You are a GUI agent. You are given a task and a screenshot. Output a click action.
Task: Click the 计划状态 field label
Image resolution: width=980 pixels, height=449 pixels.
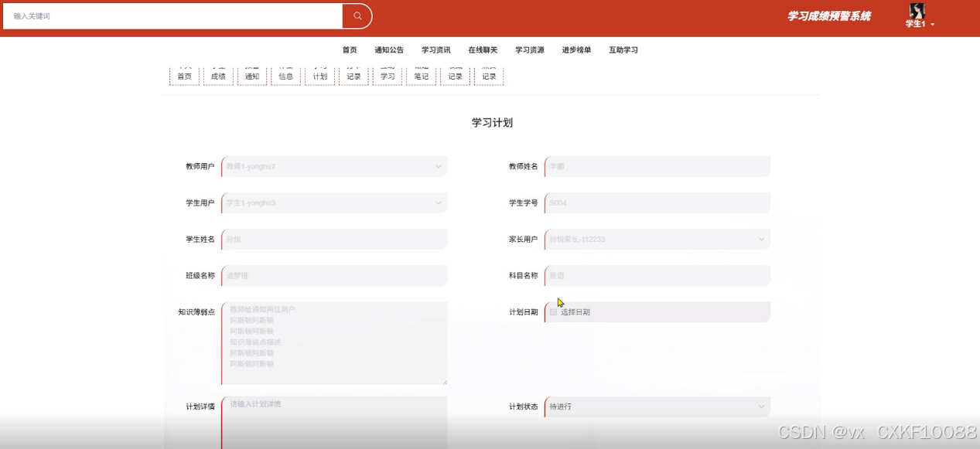coord(523,406)
